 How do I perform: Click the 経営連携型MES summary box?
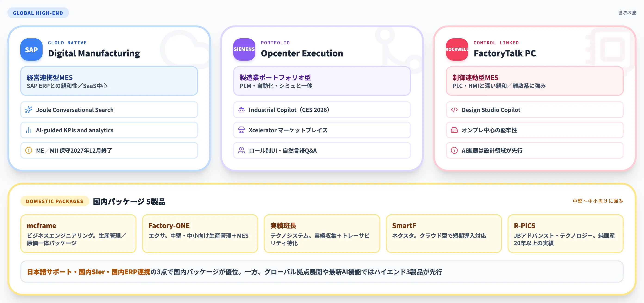109,81
